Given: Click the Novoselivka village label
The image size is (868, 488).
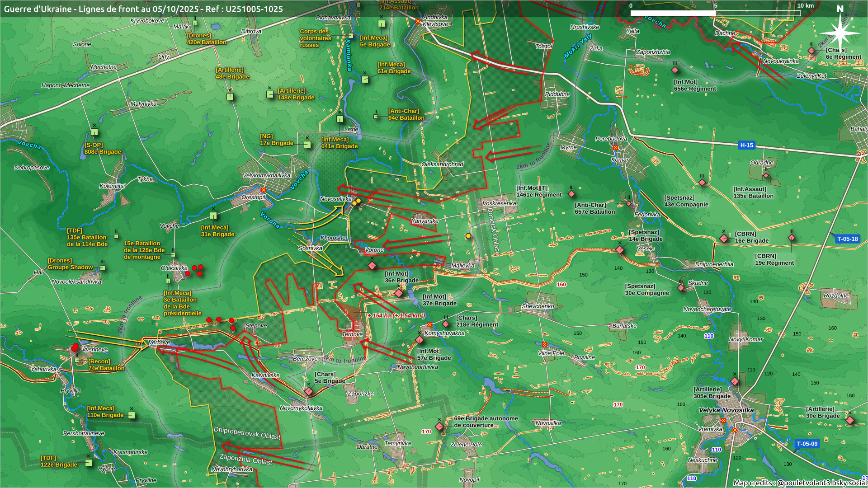Looking at the screenshot, I should (335, 199).
